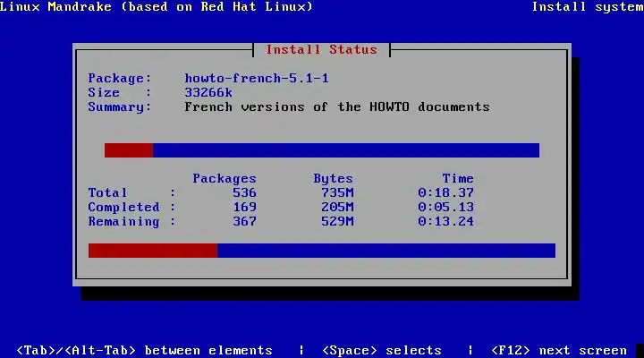Click remaining time value 0:13.24

tap(446, 222)
